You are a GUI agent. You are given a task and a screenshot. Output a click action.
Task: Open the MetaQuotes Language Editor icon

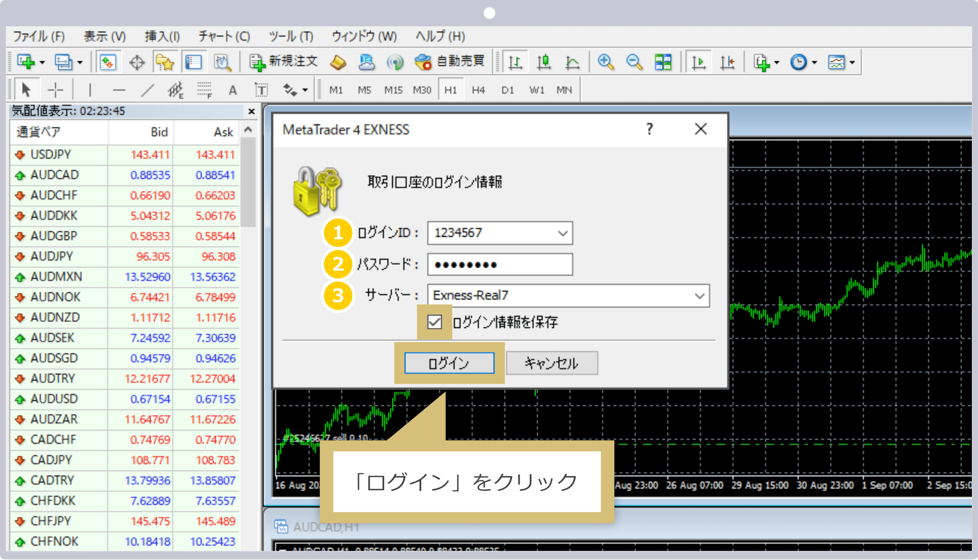point(338,62)
